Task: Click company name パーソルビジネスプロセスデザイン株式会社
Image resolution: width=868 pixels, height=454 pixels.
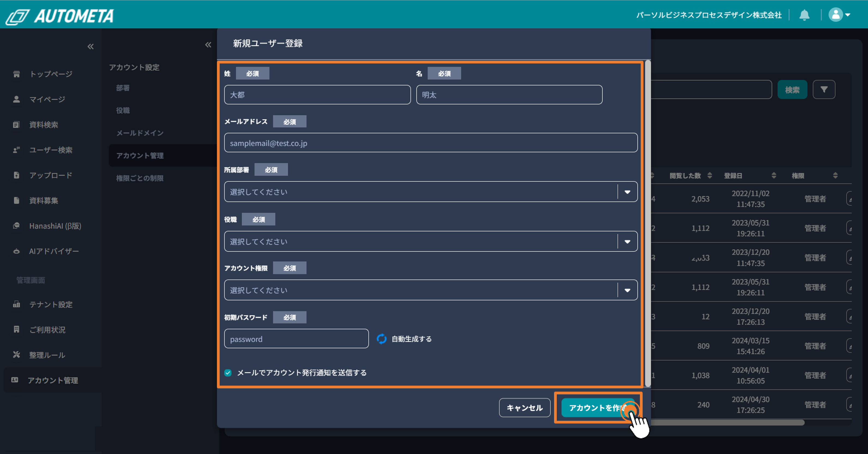Action: pyautogui.click(x=709, y=15)
